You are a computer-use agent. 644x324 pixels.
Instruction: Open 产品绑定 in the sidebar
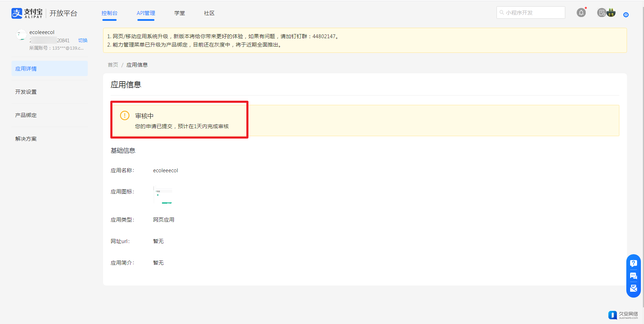click(x=26, y=115)
